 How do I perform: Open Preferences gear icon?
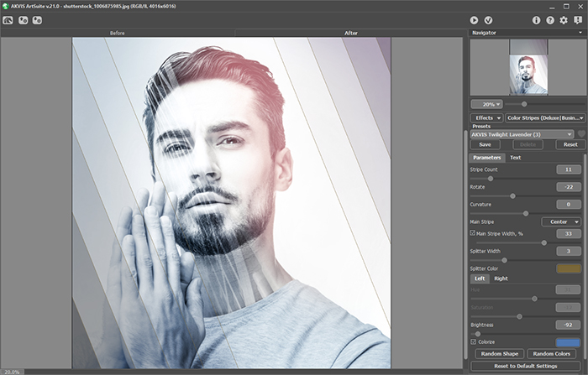[x=564, y=19]
